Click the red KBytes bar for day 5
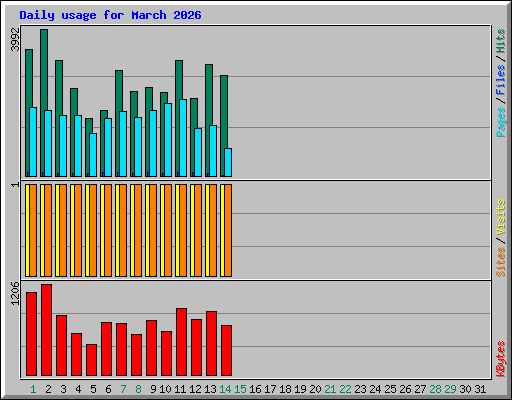Viewport: 512px width, 400px height. click(x=92, y=360)
